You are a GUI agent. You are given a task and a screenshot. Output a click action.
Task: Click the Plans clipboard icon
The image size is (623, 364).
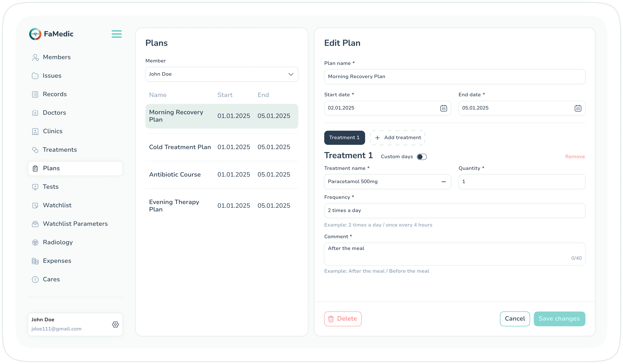tap(35, 169)
